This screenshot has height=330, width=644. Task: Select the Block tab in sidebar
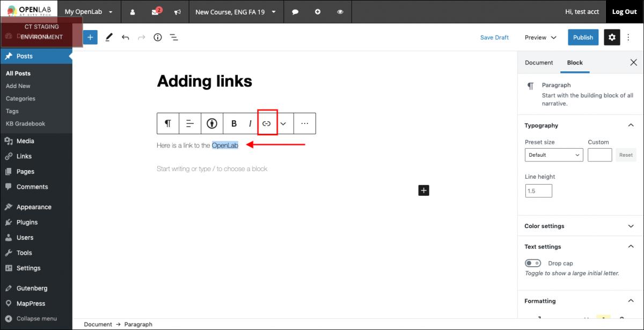tap(575, 62)
